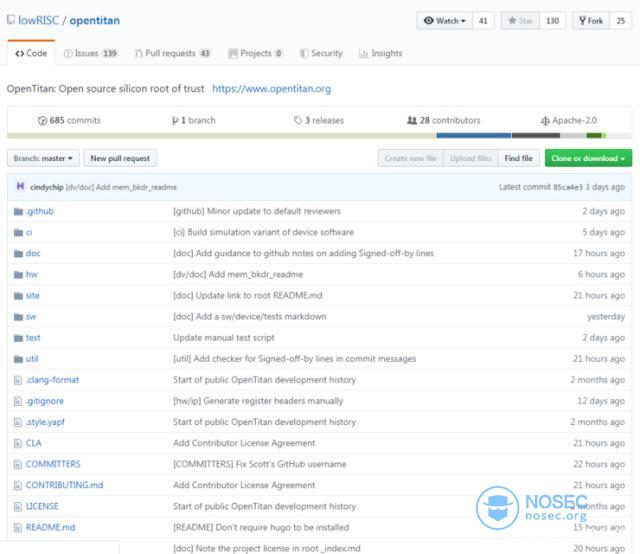Image resolution: width=640 pixels, height=554 pixels.
Task: Switch to the Code tab
Action: pos(31,53)
